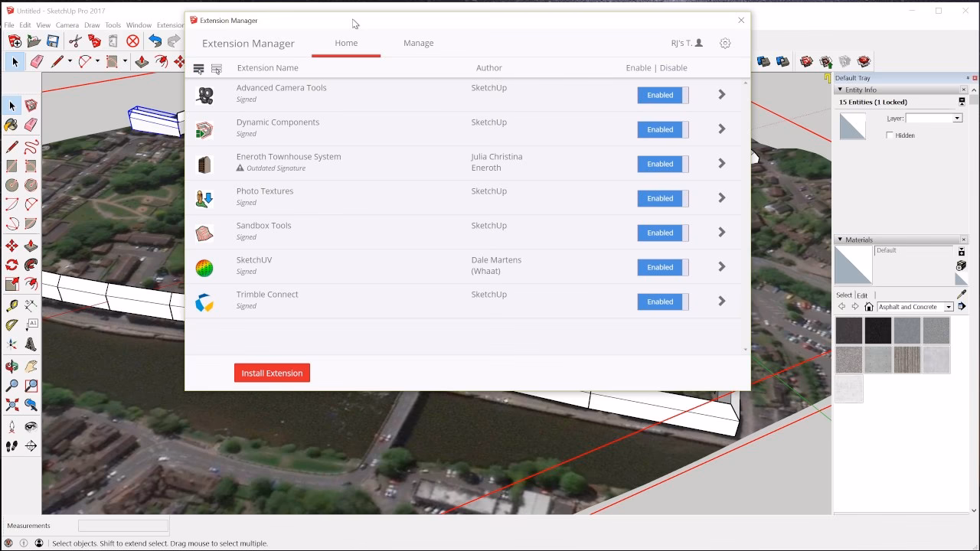Activate the Zoom Window tool
This screenshot has width=980, height=551.
31,386
